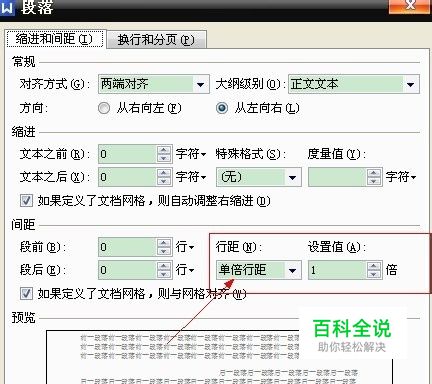Click the 文本之前 indent value field
The height and width of the screenshot is (384, 432).
click(x=127, y=154)
